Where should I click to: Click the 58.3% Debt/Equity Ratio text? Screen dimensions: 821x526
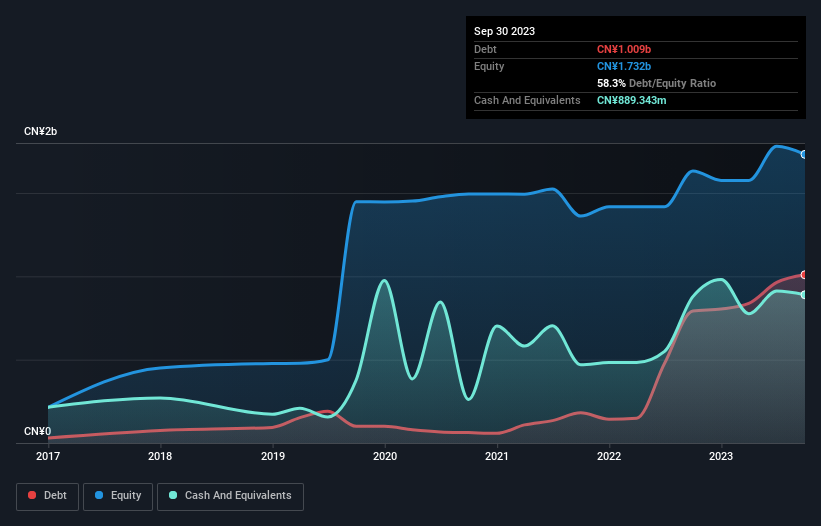(656, 83)
